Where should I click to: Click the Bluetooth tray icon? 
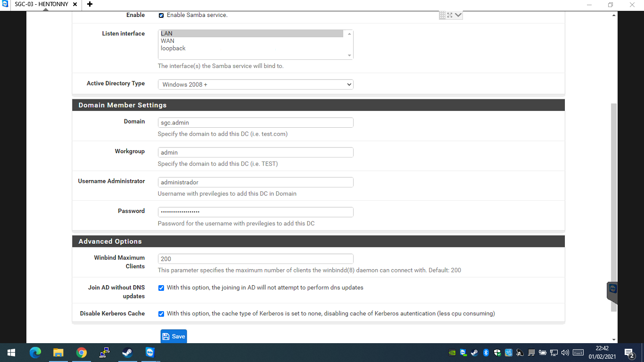tap(486, 353)
